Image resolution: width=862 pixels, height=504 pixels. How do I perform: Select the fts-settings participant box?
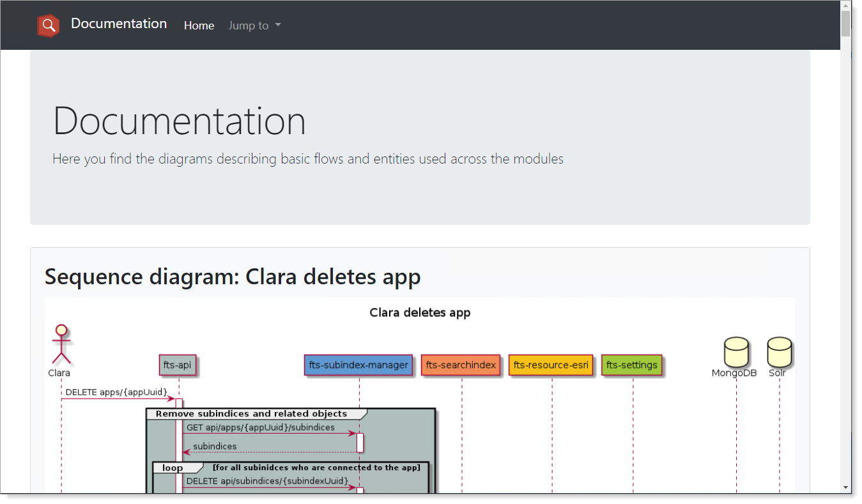point(632,365)
